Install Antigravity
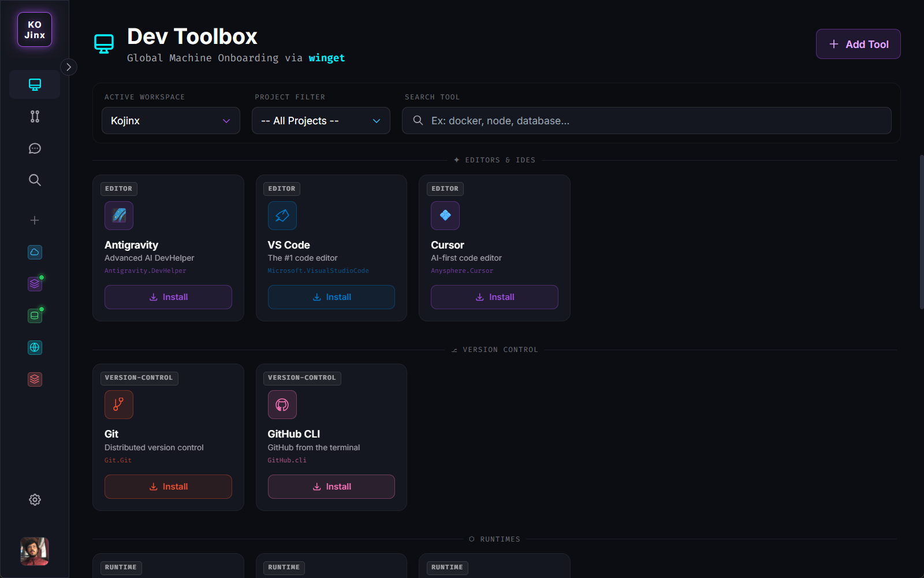924x578 pixels. pos(168,297)
